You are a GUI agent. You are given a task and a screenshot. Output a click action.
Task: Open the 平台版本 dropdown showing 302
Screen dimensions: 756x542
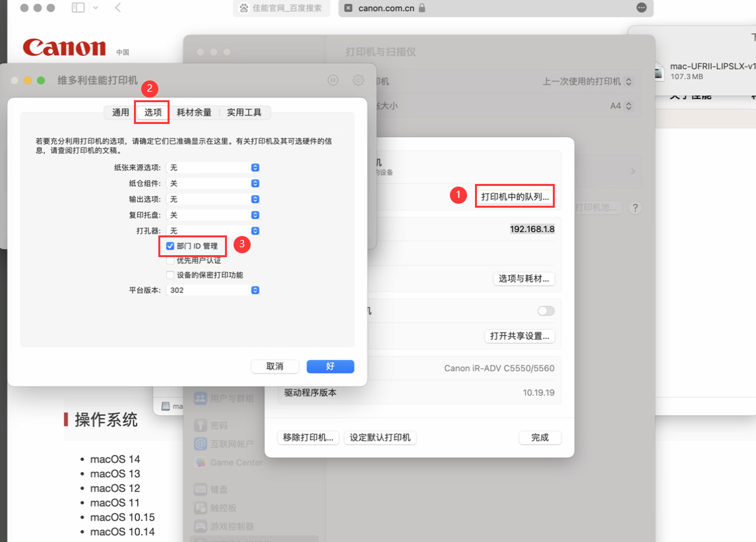(x=213, y=290)
